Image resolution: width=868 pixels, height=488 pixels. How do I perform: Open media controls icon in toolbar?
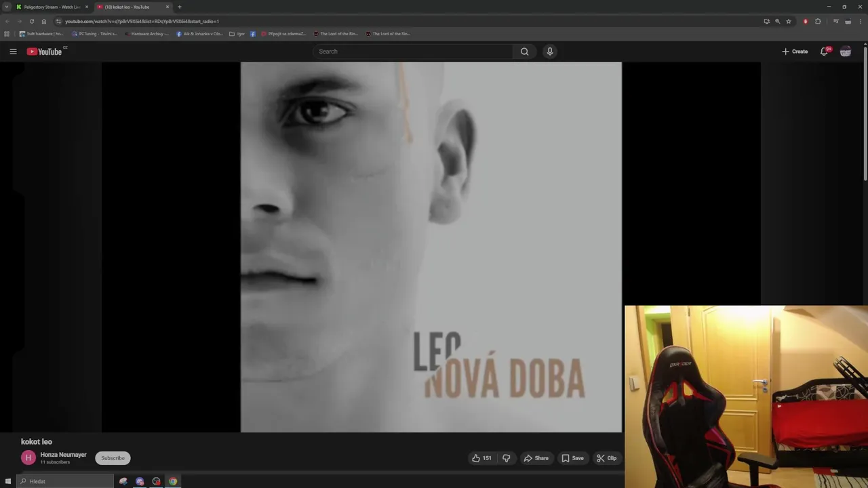coord(836,21)
